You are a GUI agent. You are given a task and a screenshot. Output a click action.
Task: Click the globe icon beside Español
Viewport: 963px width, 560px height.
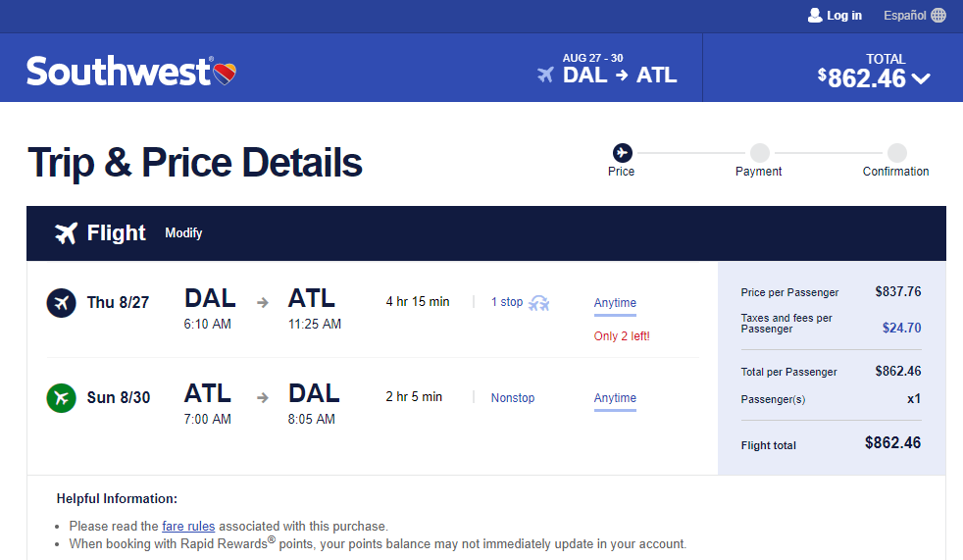[x=938, y=15]
